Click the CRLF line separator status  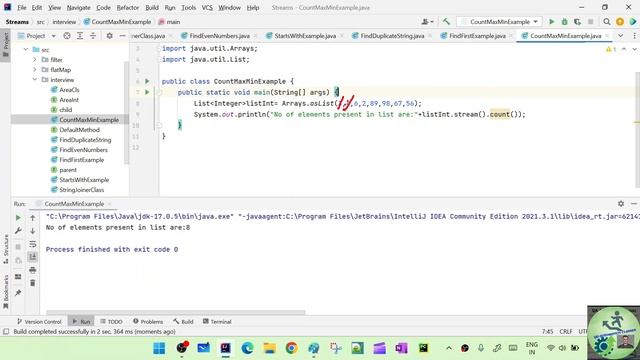click(566, 331)
